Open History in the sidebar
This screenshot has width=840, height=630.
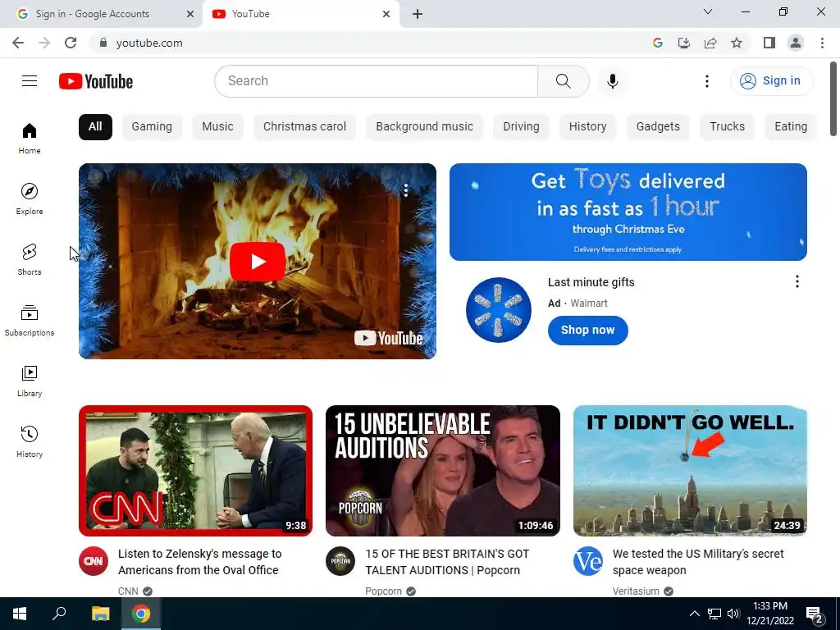coord(30,441)
